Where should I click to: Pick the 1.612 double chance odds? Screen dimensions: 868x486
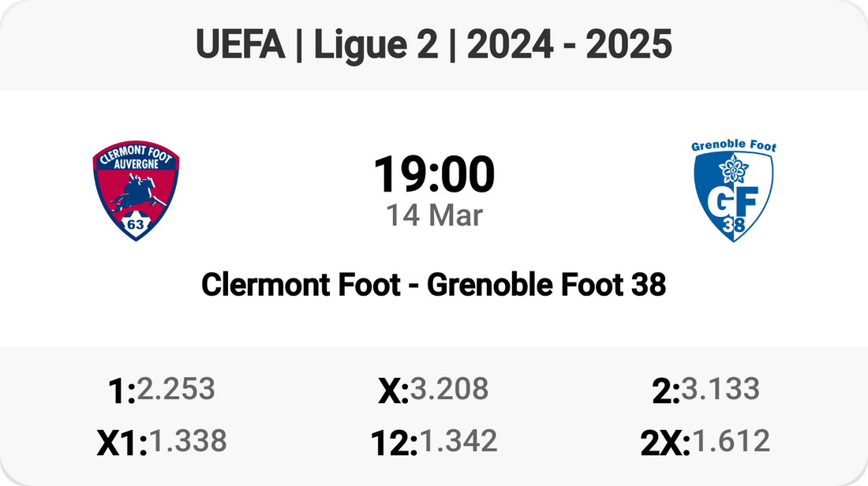click(731, 441)
